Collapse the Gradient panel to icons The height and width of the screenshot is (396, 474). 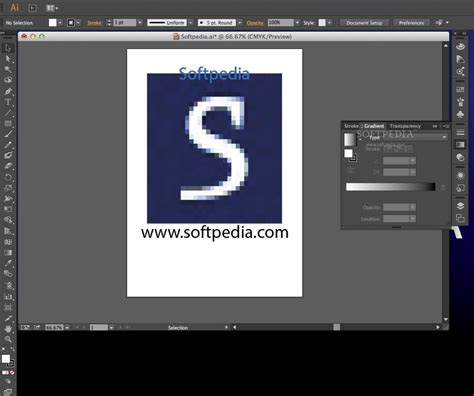click(435, 126)
